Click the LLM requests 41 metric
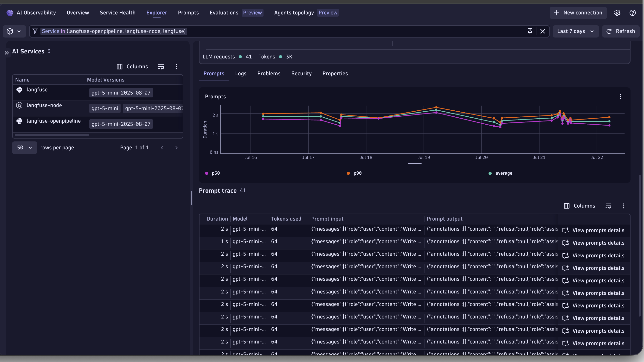Screen dimensions: 644x362 [x=227, y=57]
